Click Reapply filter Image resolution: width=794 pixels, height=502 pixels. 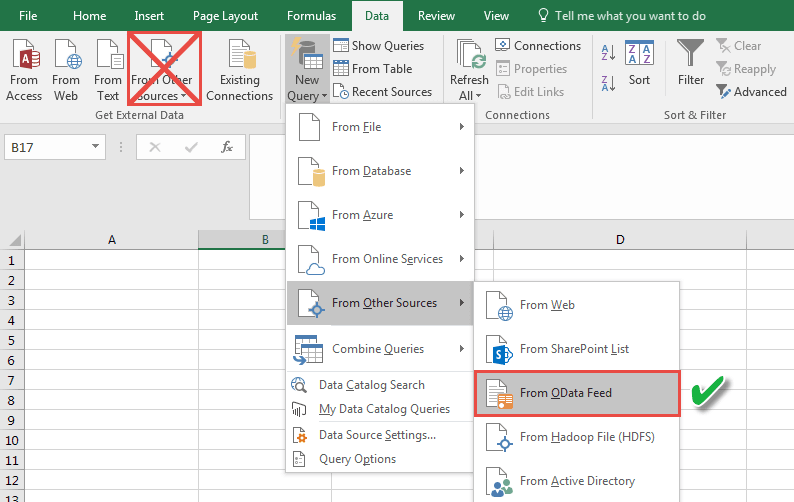pyautogui.click(x=746, y=68)
